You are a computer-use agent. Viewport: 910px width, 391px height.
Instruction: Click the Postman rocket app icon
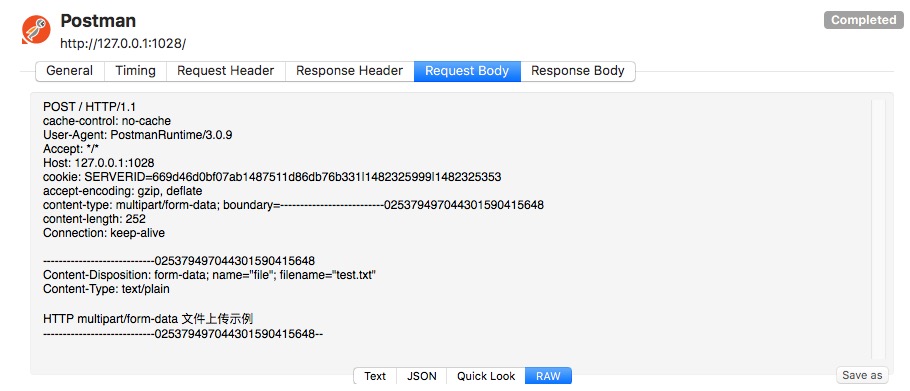click(36, 30)
